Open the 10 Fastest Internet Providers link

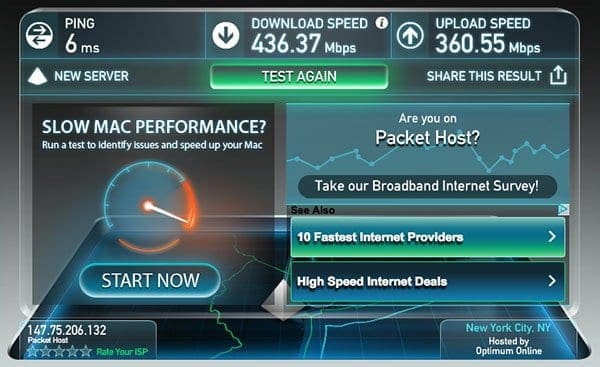[428, 237]
